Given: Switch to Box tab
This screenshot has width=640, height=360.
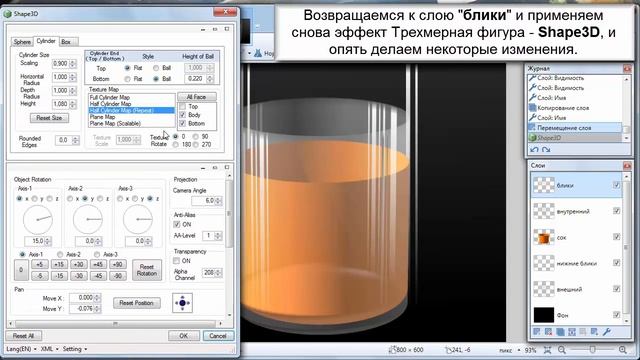Looking at the screenshot, I should pyautogui.click(x=66, y=42).
